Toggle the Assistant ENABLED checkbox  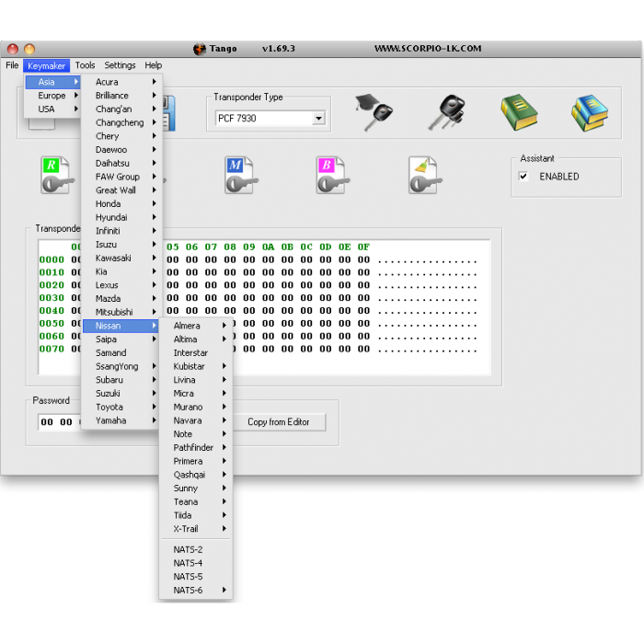click(523, 177)
